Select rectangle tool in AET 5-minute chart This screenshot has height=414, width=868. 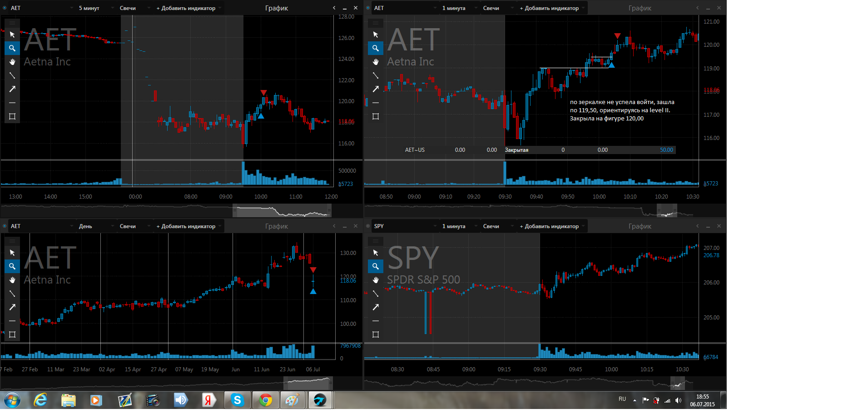coord(12,116)
